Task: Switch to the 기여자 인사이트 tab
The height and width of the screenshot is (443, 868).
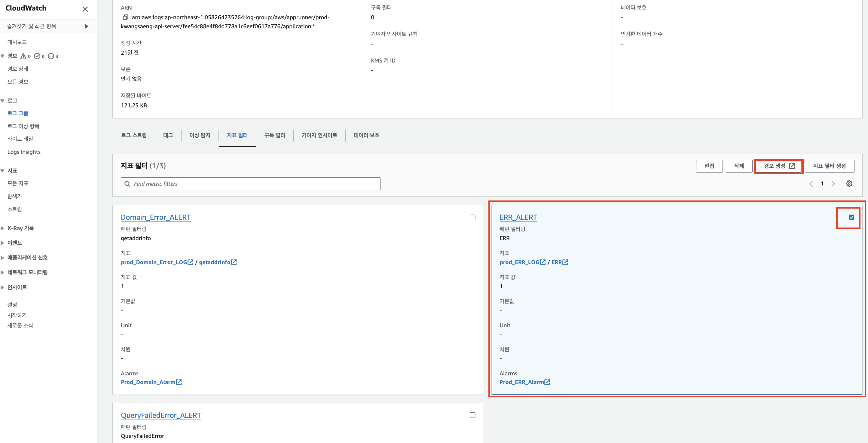Action: 319,135
